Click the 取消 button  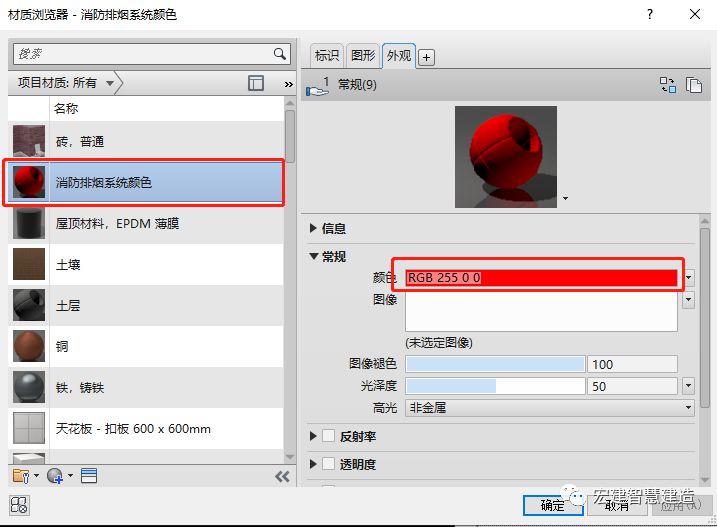(617, 505)
